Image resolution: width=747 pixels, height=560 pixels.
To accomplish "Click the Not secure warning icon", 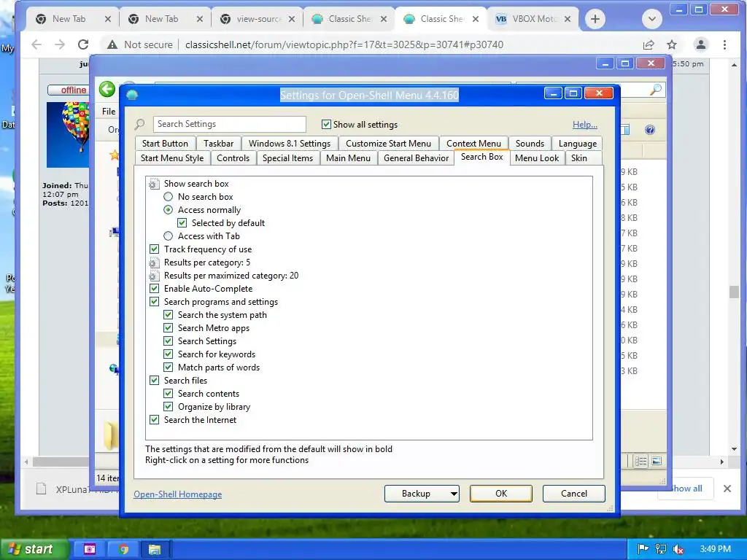I will (x=112, y=44).
